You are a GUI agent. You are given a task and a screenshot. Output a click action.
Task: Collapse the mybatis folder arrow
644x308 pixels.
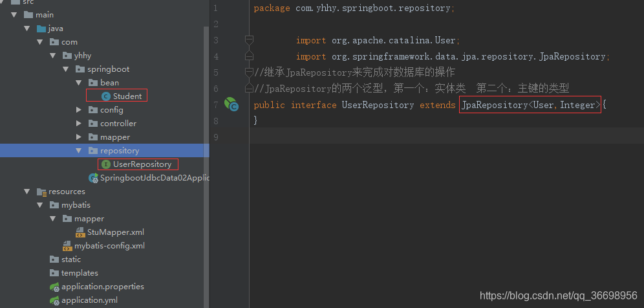(x=40, y=204)
